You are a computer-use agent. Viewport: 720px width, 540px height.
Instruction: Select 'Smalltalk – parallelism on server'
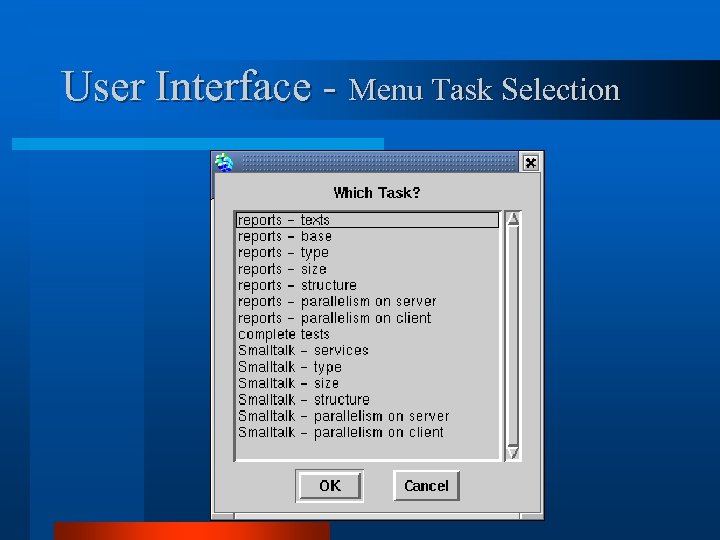pyautogui.click(x=367, y=416)
